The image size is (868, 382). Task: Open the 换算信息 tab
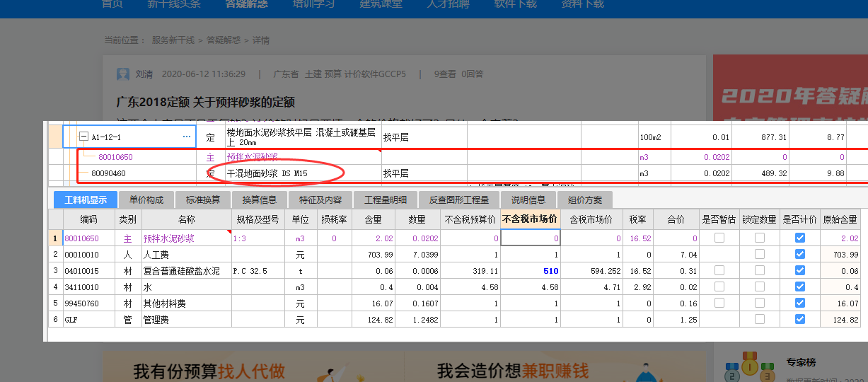pyautogui.click(x=259, y=200)
